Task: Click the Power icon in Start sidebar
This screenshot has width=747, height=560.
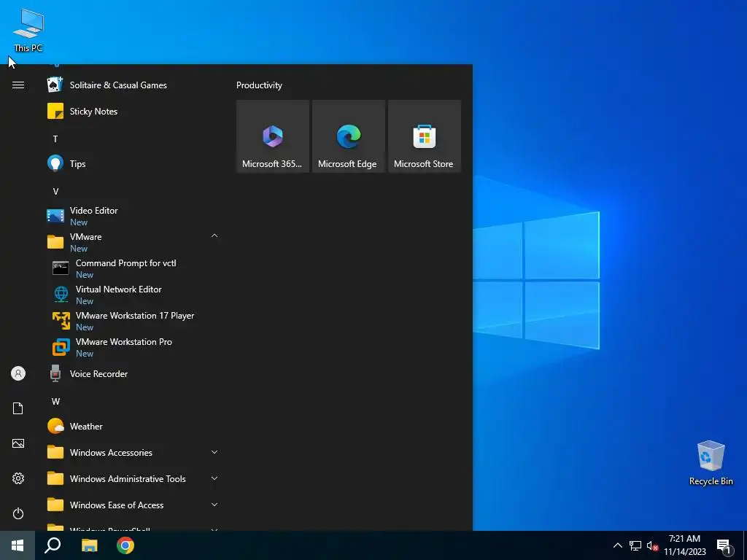Action: point(18,513)
